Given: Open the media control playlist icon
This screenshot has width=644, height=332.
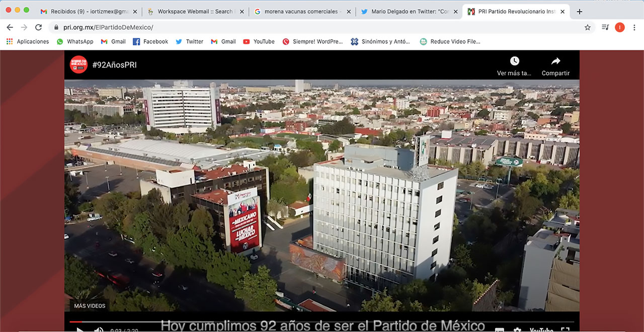Looking at the screenshot, I should point(605,28).
